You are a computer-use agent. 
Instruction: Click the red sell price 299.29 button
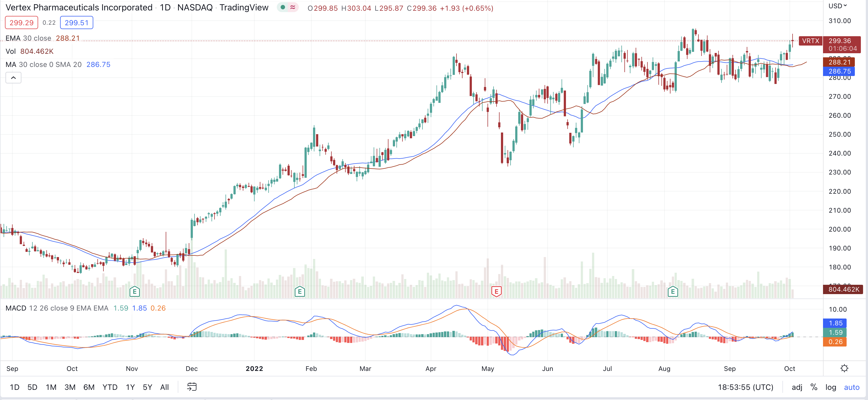click(x=22, y=22)
